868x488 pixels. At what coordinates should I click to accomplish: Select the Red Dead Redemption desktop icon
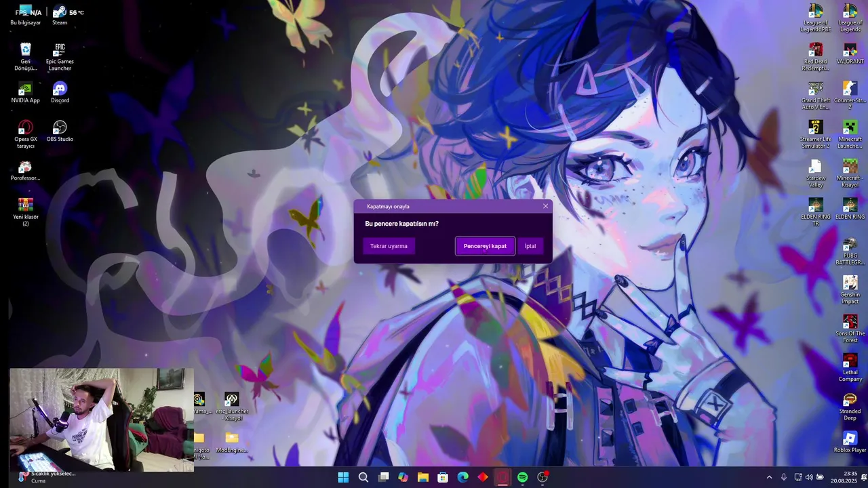click(815, 57)
